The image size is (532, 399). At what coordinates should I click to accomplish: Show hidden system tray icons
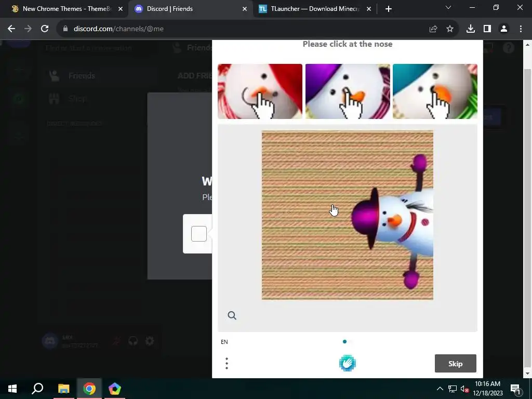pyautogui.click(x=440, y=389)
